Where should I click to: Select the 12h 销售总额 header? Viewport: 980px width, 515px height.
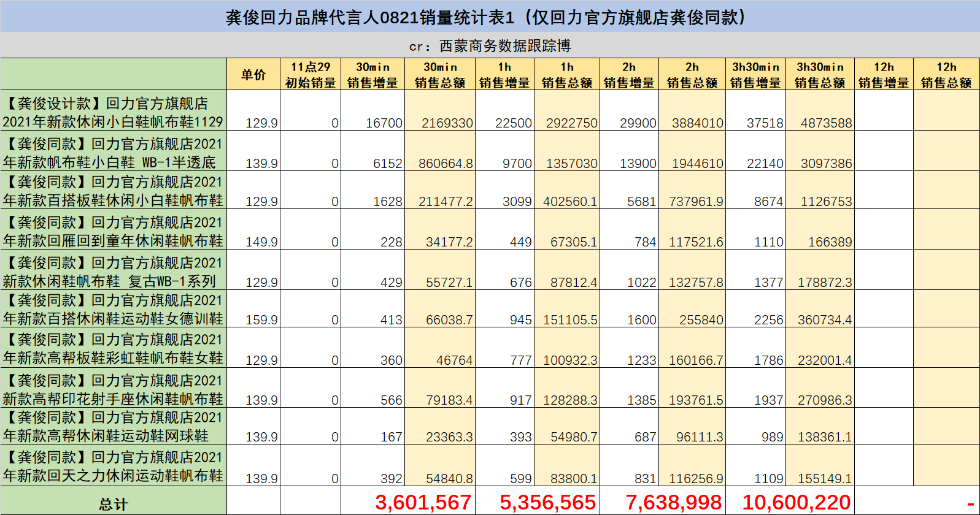click(946, 75)
